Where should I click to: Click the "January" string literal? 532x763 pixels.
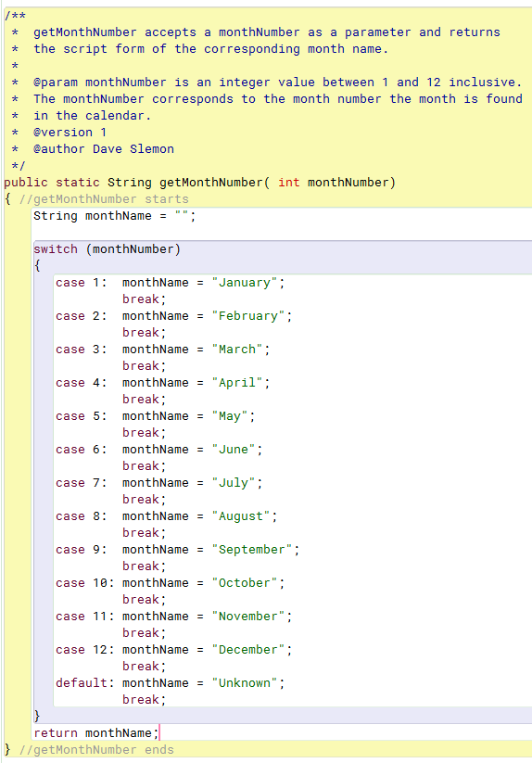click(x=245, y=283)
